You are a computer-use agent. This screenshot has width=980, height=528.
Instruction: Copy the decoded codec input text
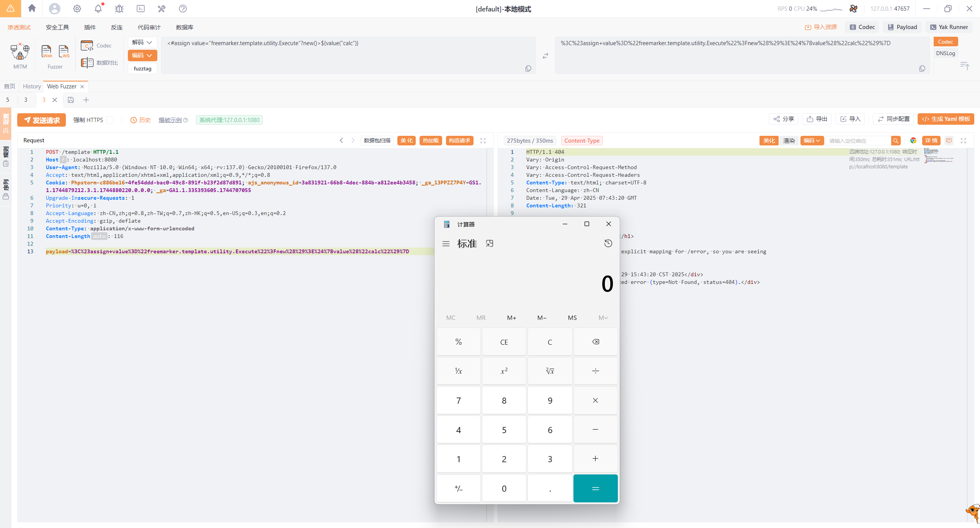coord(528,68)
